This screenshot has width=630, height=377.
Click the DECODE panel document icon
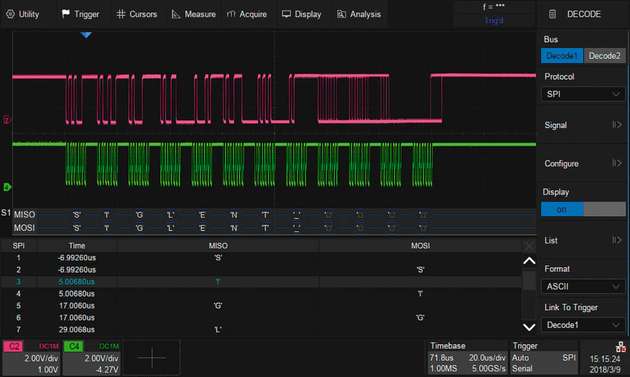[x=552, y=14]
